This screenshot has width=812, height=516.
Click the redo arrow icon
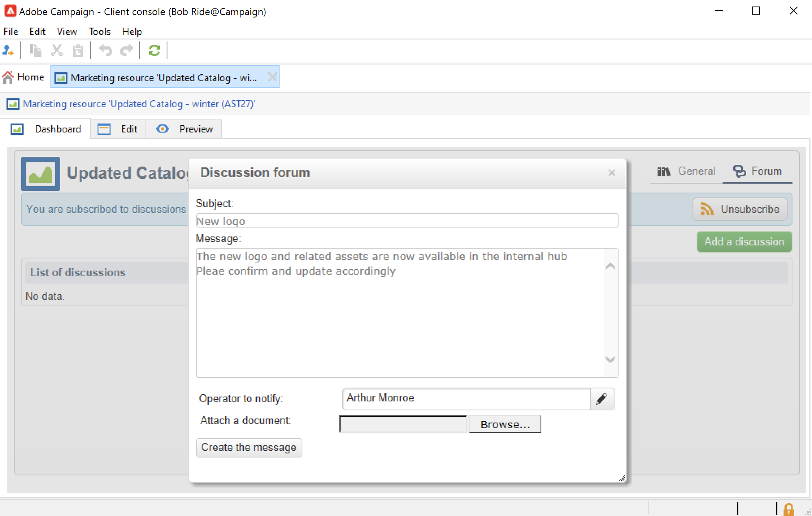(x=127, y=50)
